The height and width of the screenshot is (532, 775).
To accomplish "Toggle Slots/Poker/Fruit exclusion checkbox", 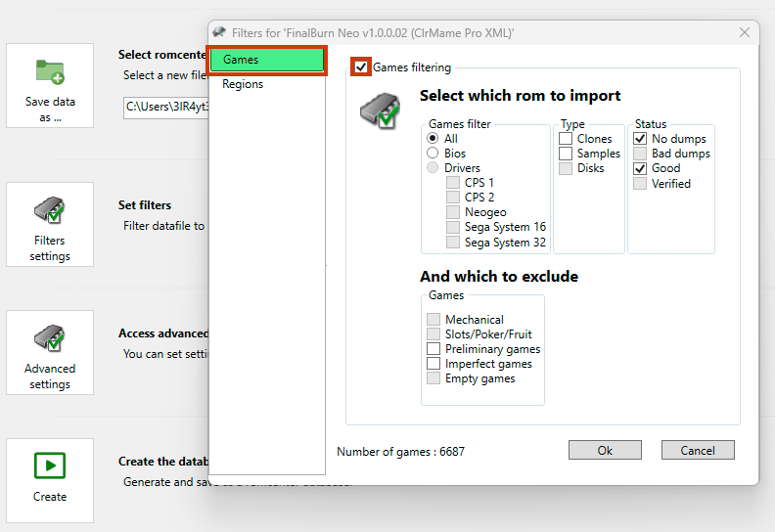I will [x=433, y=333].
